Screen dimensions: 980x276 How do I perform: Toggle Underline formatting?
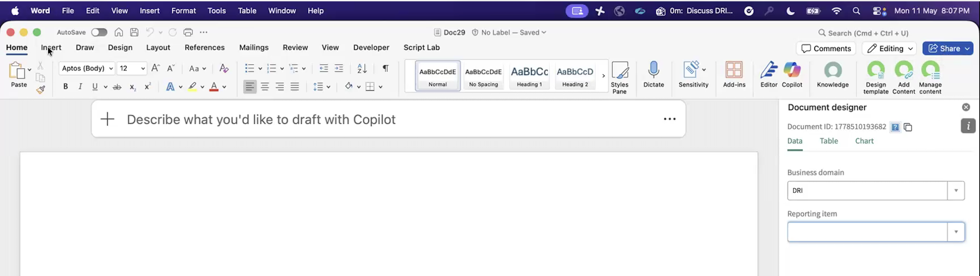point(95,87)
